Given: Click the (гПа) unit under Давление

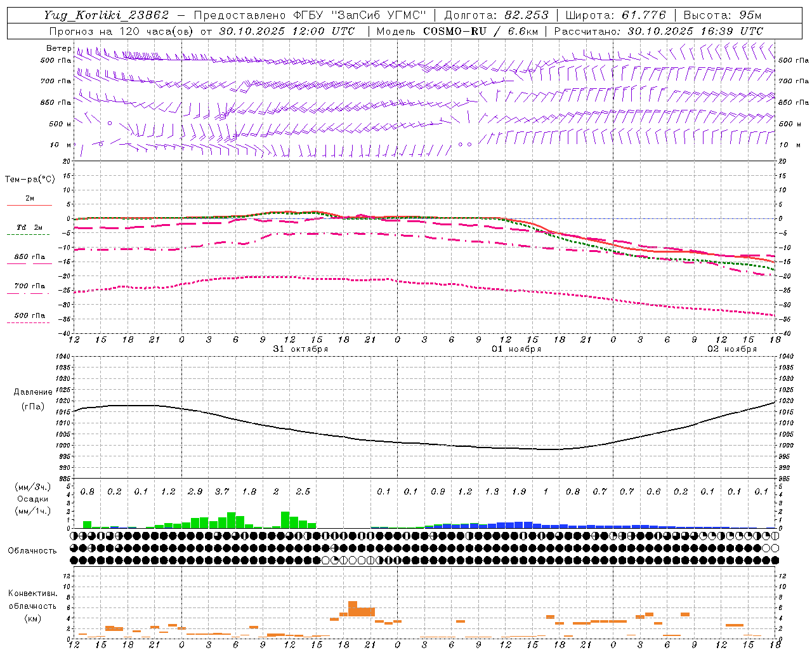Looking at the screenshot, I should [33, 407].
